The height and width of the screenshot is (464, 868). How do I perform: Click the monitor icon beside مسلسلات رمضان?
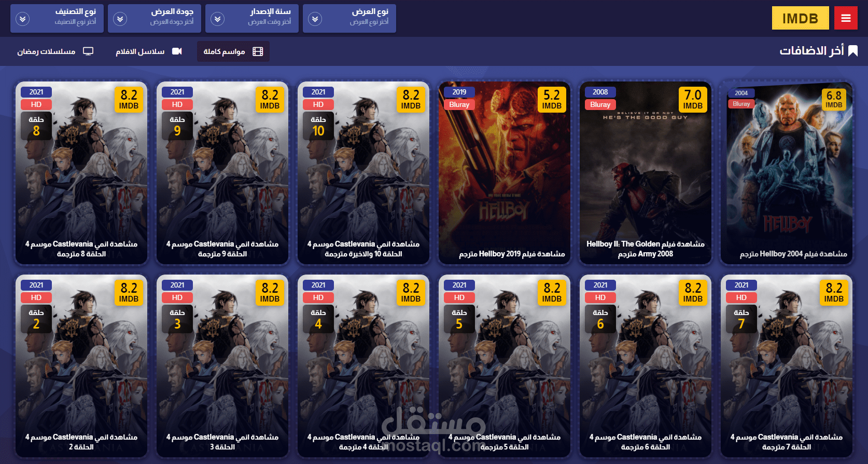click(x=88, y=51)
